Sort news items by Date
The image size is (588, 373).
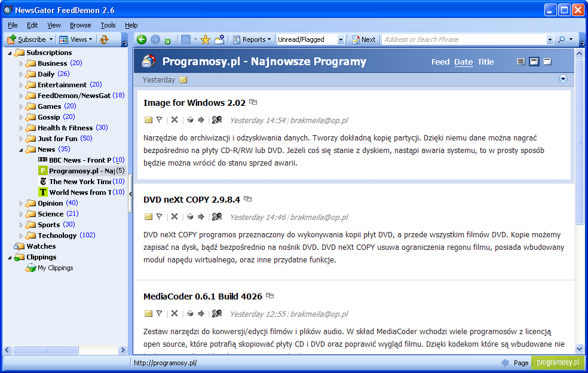click(464, 62)
